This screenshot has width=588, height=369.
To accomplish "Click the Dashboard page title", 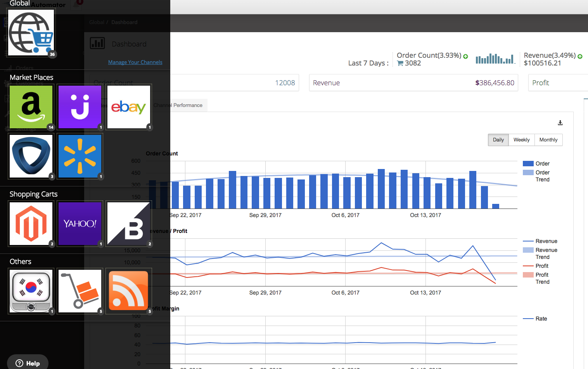I will pos(129,44).
